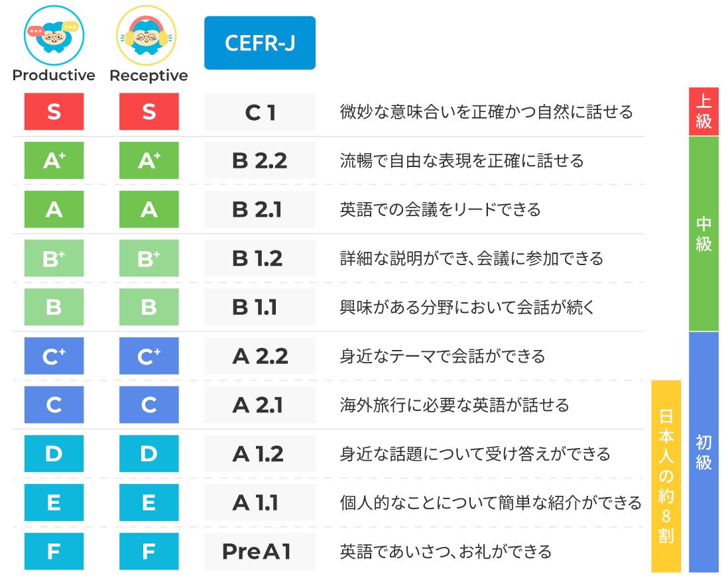Select the cyan D badge under Productive
The width and height of the screenshot is (728, 578).
54,453
